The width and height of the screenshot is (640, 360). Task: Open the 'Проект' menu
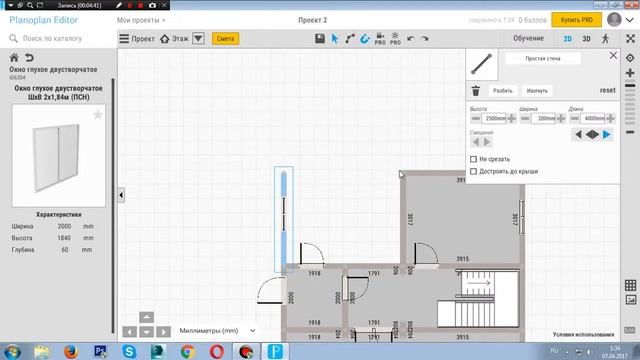click(137, 38)
